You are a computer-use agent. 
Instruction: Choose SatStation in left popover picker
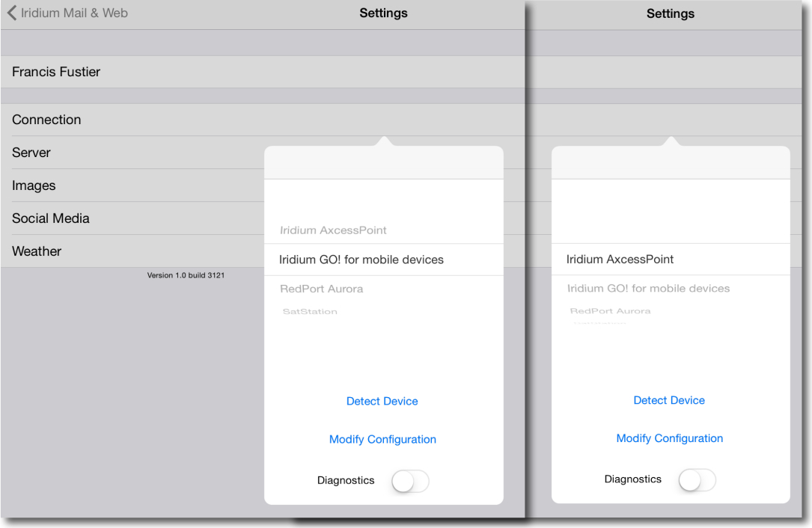[310, 311]
